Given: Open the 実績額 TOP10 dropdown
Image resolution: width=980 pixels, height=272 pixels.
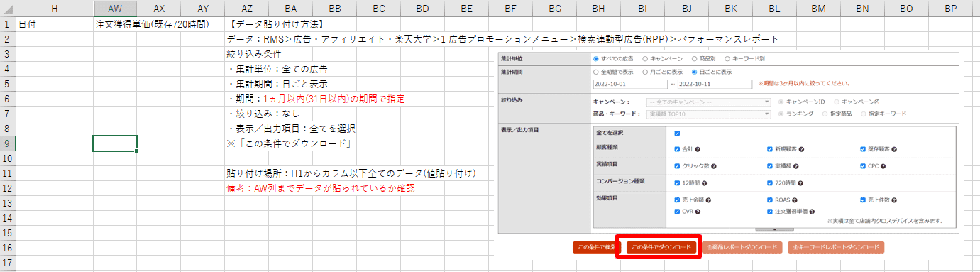Looking at the screenshot, I should pyautogui.click(x=708, y=114).
